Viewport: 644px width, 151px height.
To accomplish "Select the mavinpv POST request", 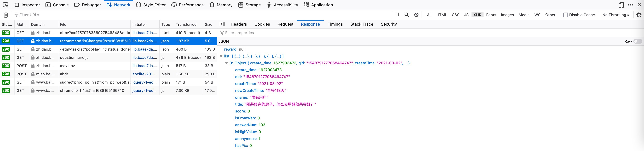I will (95, 66).
